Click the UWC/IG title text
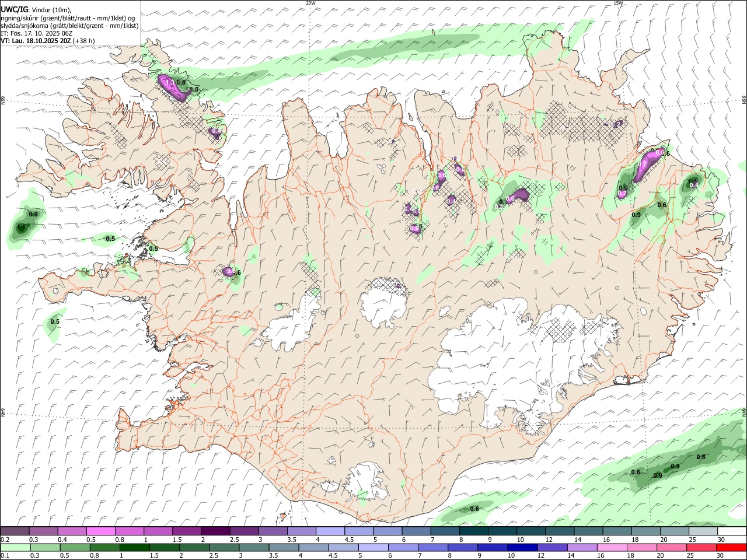 pos(14,9)
